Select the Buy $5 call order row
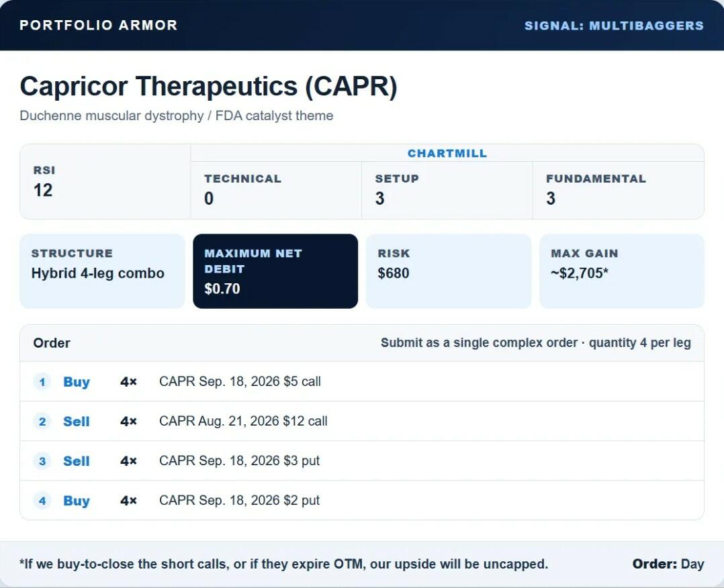The width and height of the screenshot is (724, 588). tap(362, 382)
